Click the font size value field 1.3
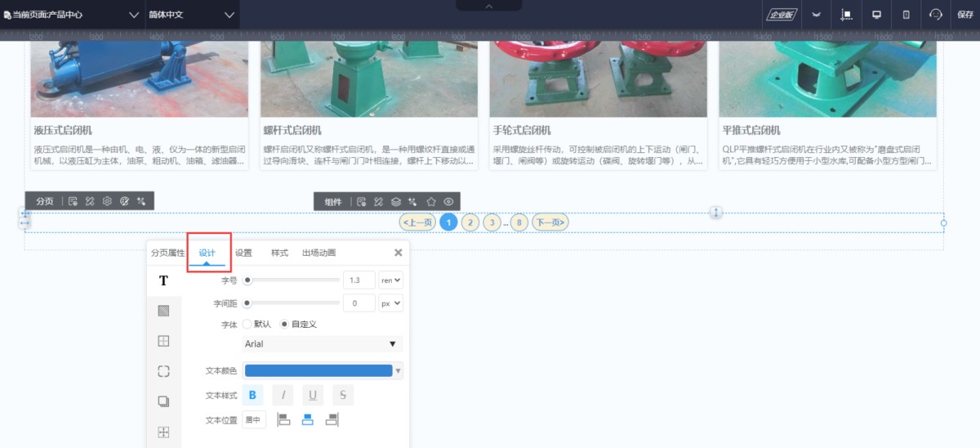The height and width of the screenshot is (448, 980). click(359, 280)
